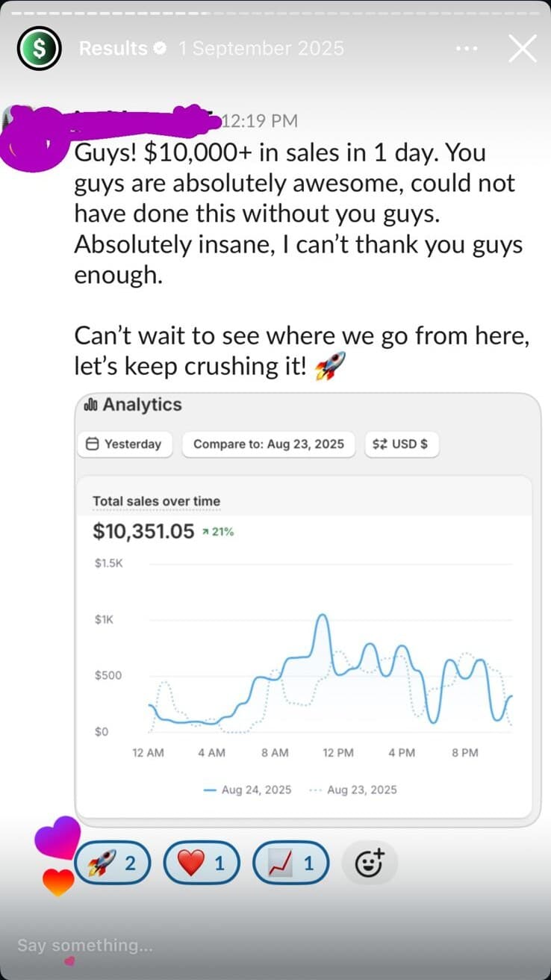Click the currency exchange arrows icon next to USD
Screen dimensions: 551x980
[379, 444]
